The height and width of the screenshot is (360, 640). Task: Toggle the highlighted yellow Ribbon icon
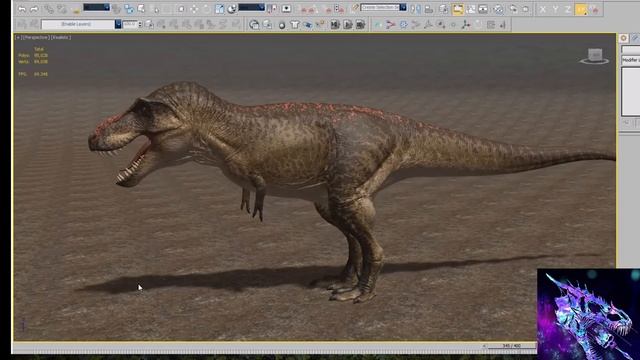coord(458,9)
